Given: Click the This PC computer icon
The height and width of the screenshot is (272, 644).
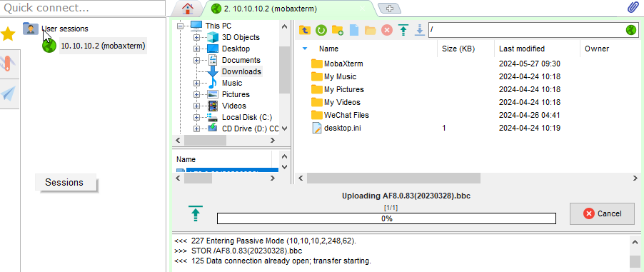Looking at the screenshot, I should pyautogui.click(x=197, y=26).
